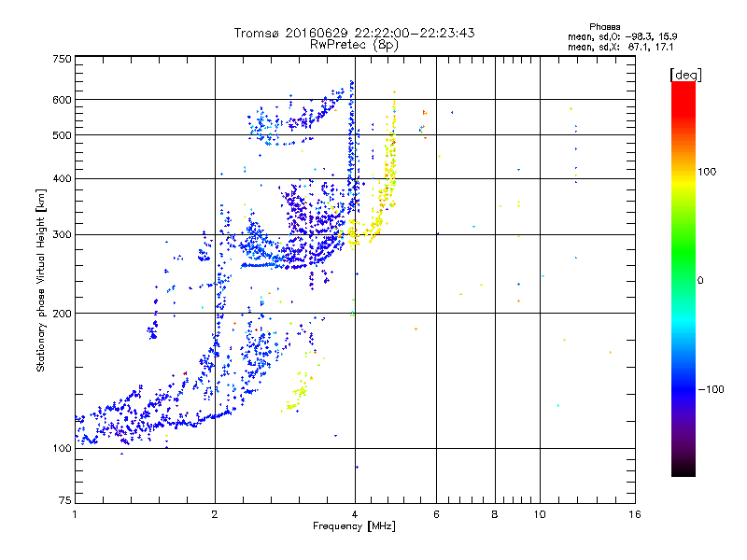Image resolution: width=747 pixels, height=560 pixels.
Task: Click the x-axis tick label '4'
Action: (355, 514)
